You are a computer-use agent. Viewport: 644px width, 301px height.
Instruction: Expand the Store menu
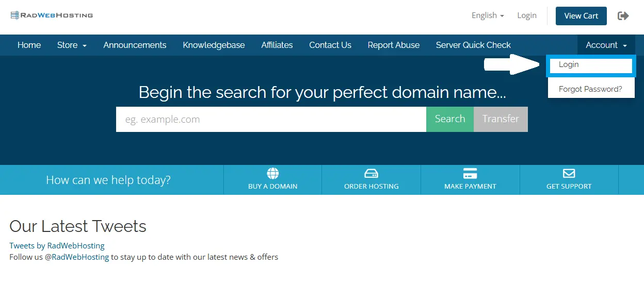click(72, 45)
